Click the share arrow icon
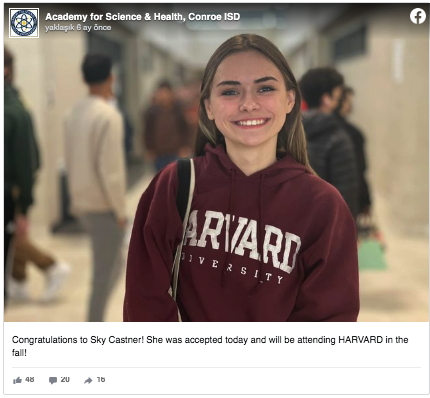Screen dimensions: 430x398 pyautogui.click(x=88, y=380)
